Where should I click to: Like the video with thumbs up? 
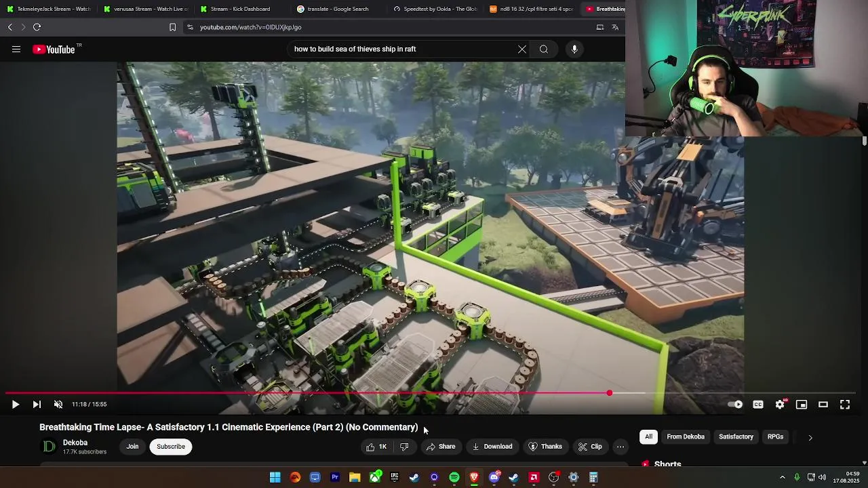coord(376,447)
